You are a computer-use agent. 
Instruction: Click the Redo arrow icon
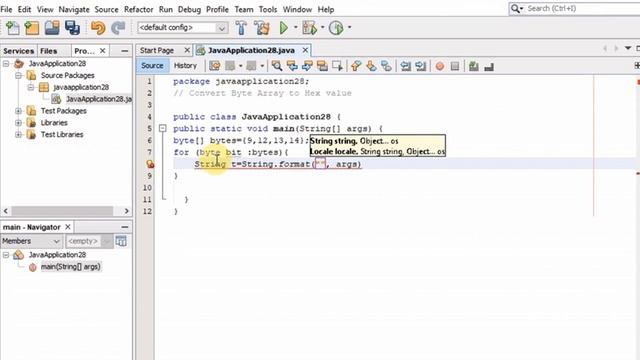[118, 28]
